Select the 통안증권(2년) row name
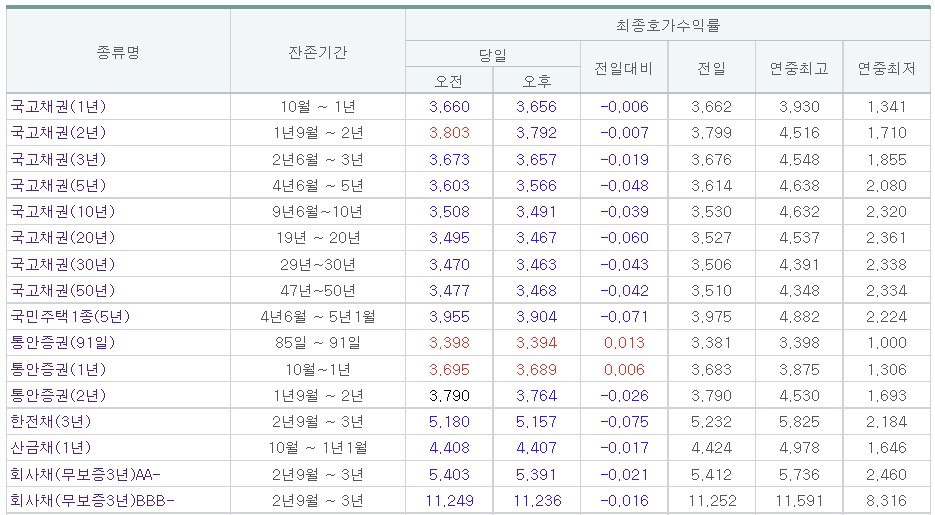 point(58,395)
